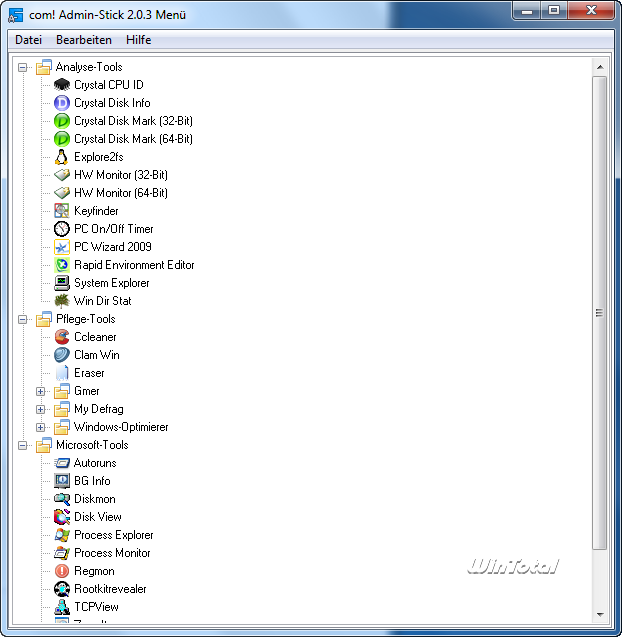Viewport: 622px width, 637px height.
Task: Click the Crystal Disk Mark (32-Bit) green icon
Action: 62,121
